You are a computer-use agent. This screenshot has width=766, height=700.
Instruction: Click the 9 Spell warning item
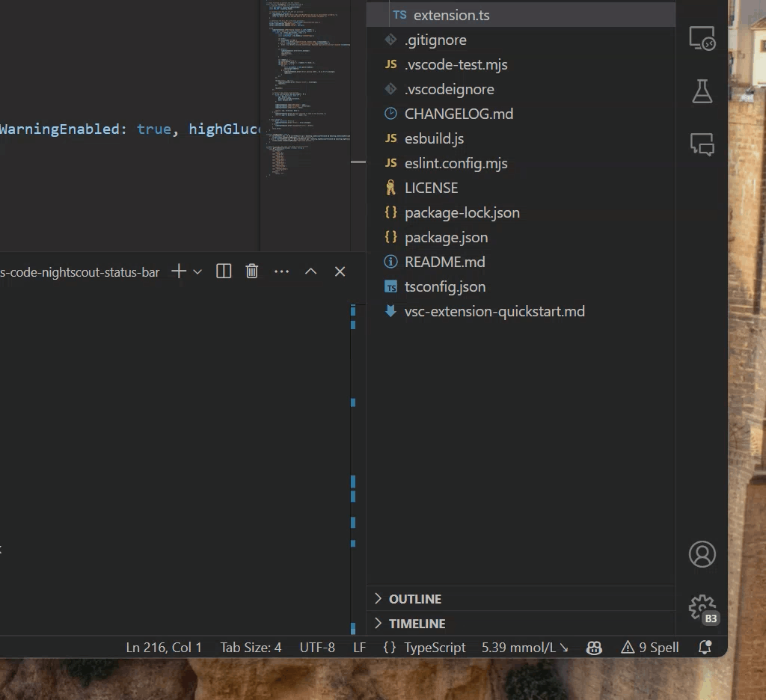[x=650, y=647]
